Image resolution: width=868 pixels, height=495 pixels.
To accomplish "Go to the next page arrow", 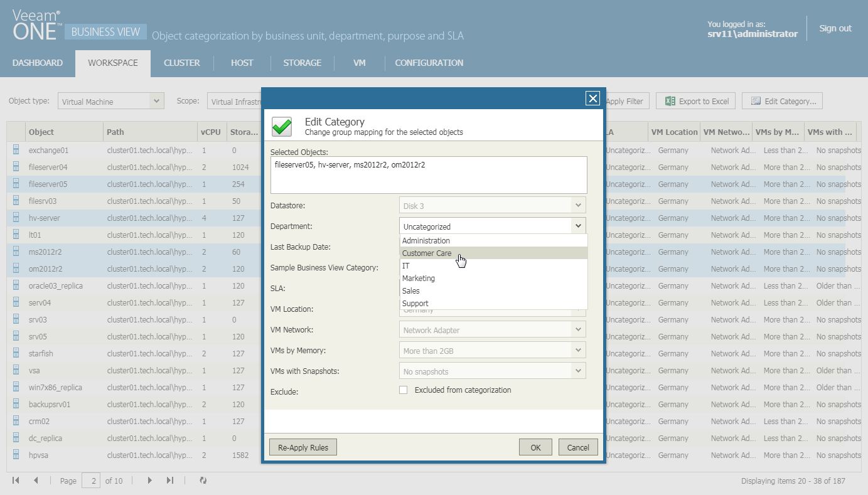I will [150, 481].
